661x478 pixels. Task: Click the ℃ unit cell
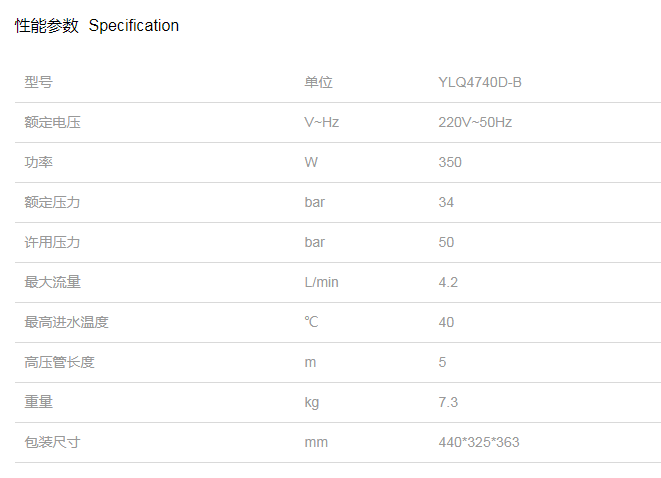[x=311, y=322]
